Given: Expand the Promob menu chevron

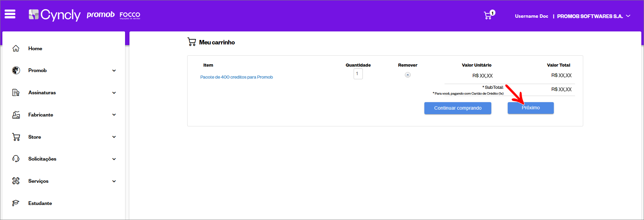Looking at the screenshot, I should 114,71.
